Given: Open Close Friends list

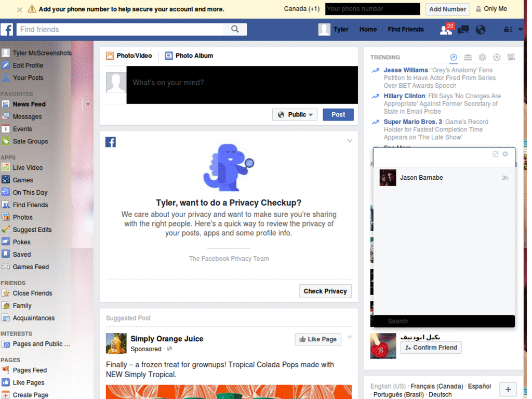Looking at the screenshot, I should point(27,294).
